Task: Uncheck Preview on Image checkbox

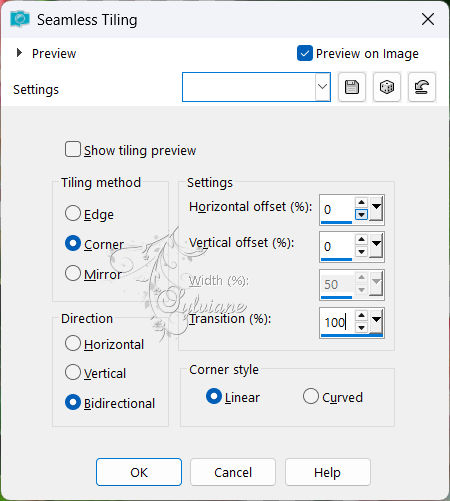Action: click(x=305, y=53)
